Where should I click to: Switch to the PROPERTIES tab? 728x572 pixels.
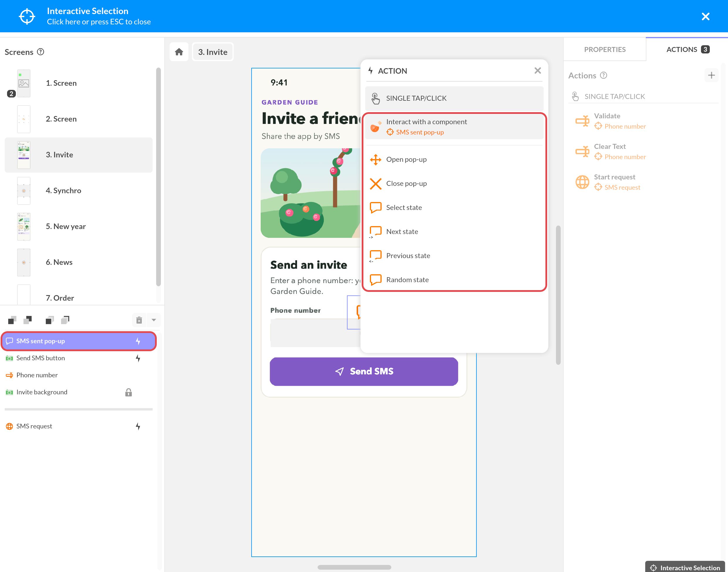(x=604, y=50)
